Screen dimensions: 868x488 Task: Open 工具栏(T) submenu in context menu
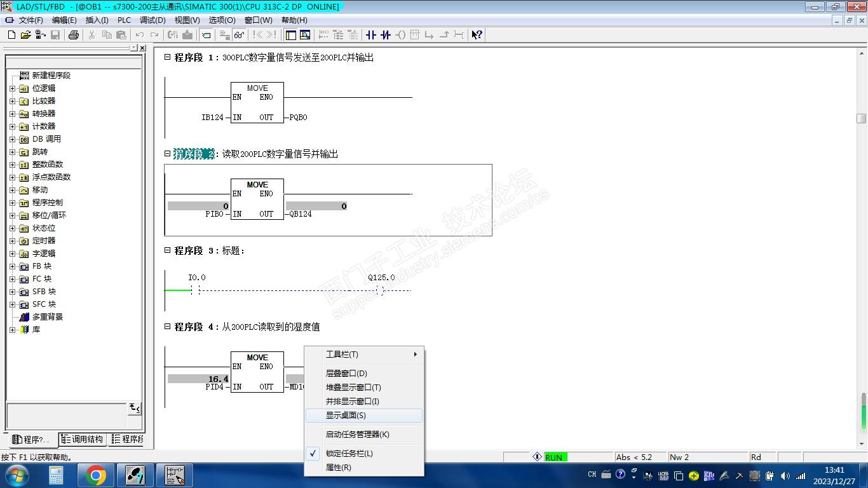(x=364, y=355)
